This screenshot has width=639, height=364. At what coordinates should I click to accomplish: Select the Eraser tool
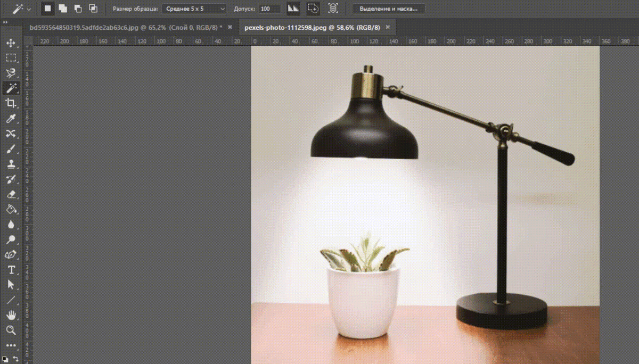[x=11, y=194]
